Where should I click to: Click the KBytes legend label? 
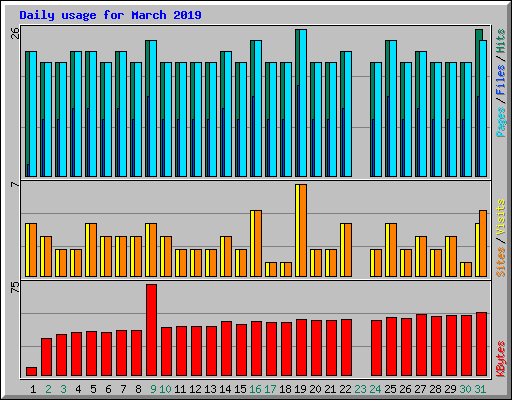(501, 359)
